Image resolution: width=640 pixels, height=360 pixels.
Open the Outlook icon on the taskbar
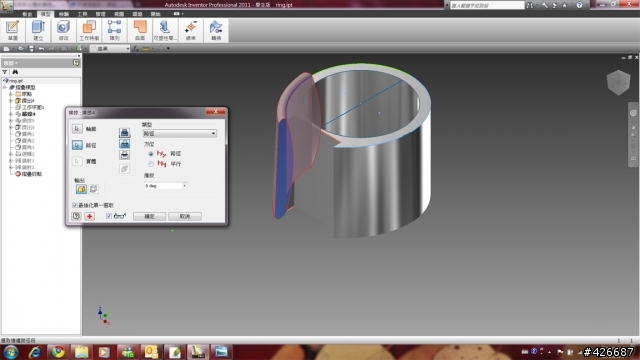coord(151,352)
